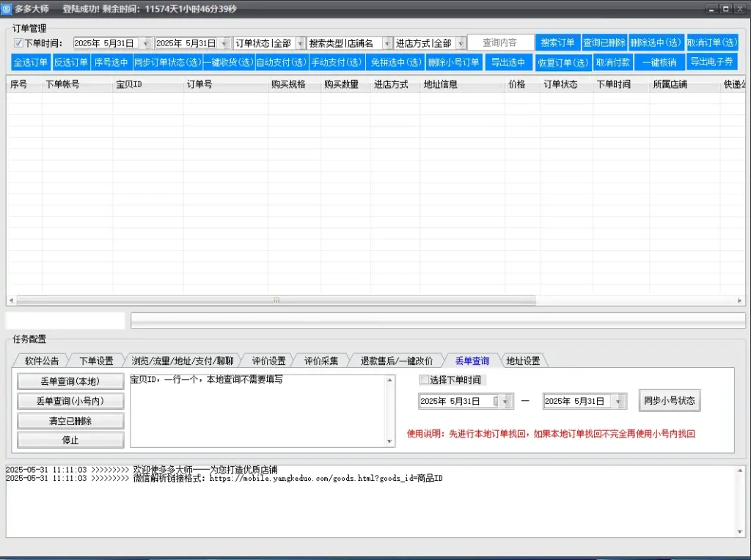Image resolution: width=751 pixels, height=560 pixels.
Task: Click the 同步订单状态(选) button
Action: [168, 62]
